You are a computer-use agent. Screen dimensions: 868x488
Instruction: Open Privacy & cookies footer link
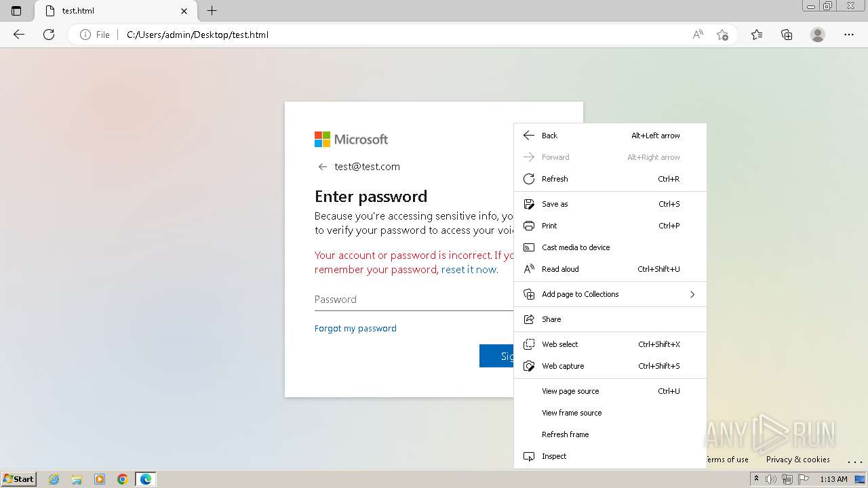click(797, 460)
